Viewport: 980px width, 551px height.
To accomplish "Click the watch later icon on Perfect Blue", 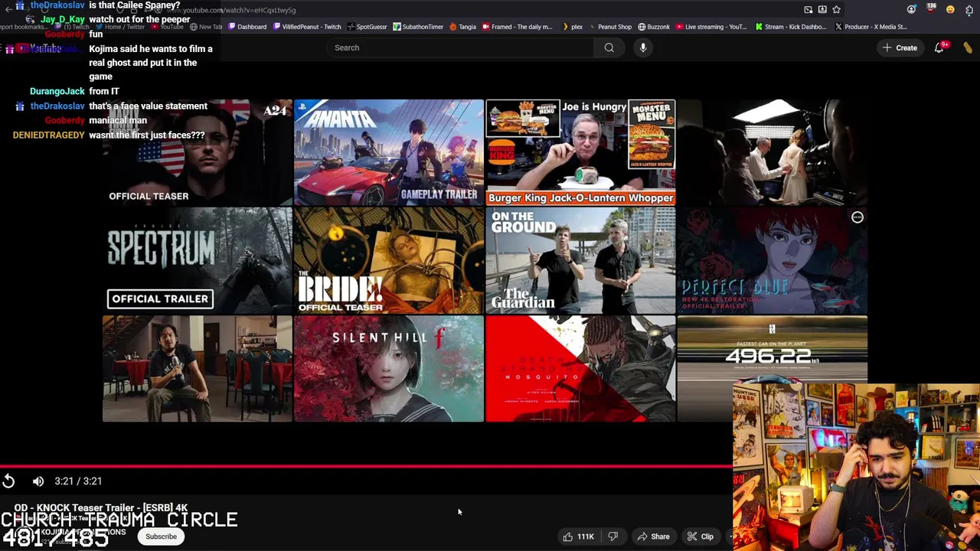I will (x=857, y=217).
